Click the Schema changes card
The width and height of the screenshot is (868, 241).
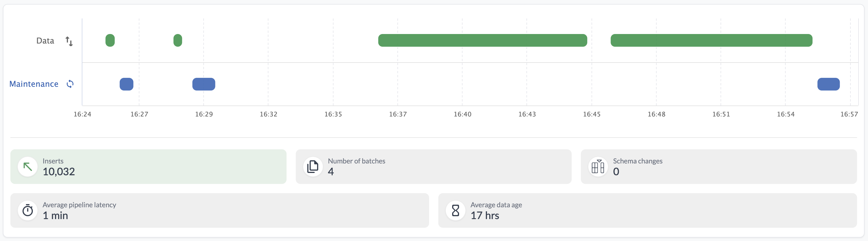coord(719,167)
